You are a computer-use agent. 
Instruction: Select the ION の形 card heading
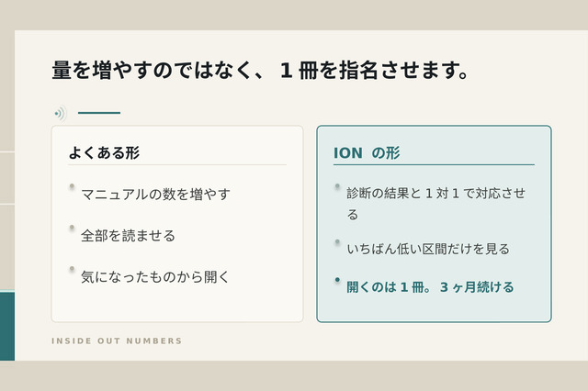click(x=367, y=152)
